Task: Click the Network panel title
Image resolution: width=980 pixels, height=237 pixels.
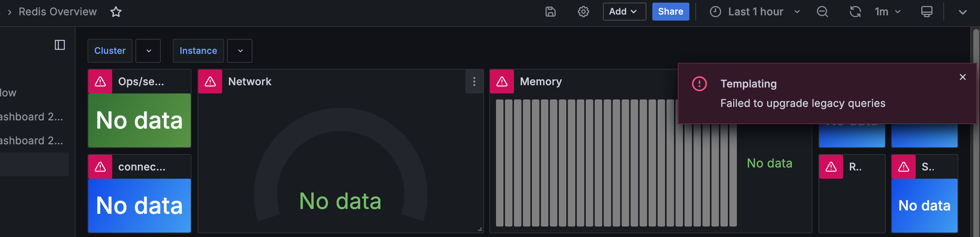Action: 249,81
